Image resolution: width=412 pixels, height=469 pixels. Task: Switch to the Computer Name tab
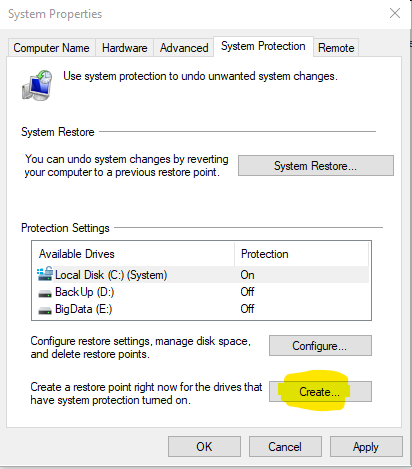tap(51, 48)
